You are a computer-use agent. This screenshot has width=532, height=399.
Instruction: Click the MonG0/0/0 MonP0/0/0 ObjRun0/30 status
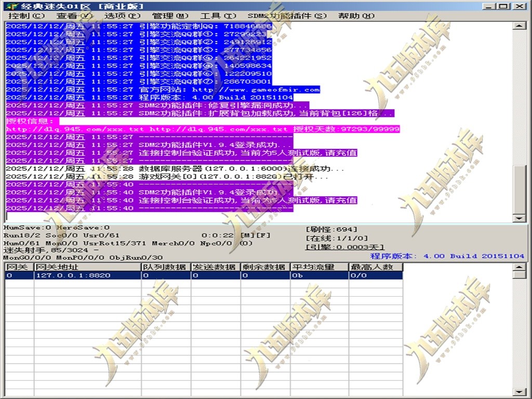83,258
